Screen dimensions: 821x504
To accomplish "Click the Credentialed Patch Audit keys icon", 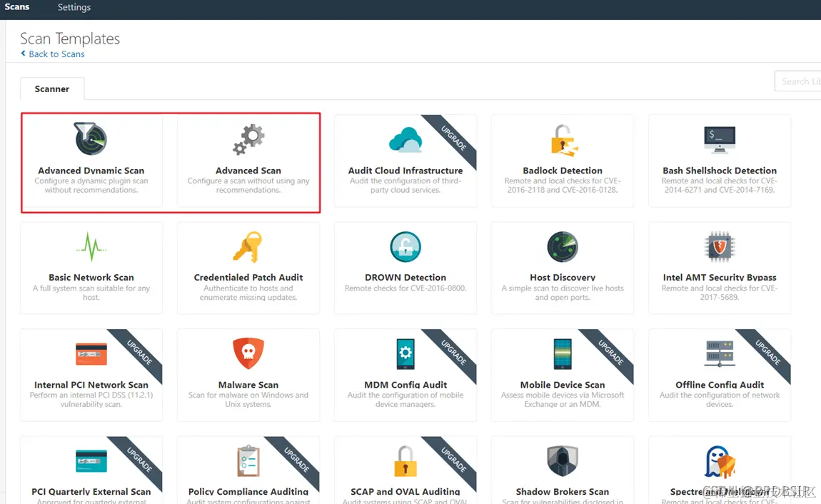I will (x=248, y=246).
